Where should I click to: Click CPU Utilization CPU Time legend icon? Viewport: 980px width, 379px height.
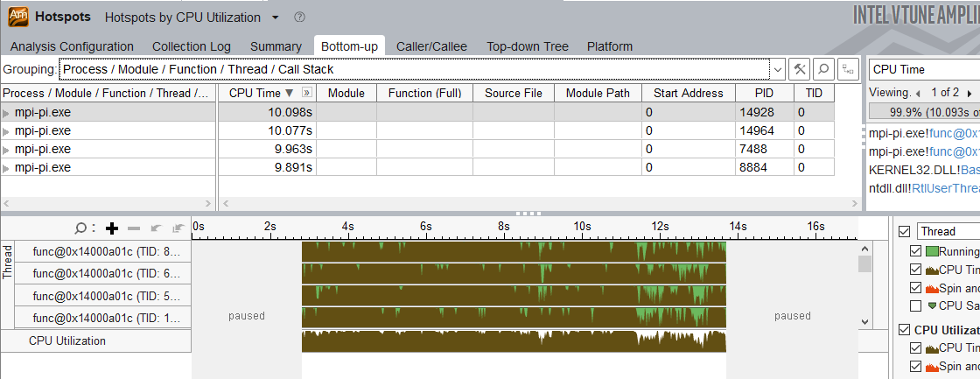[931, 347]
